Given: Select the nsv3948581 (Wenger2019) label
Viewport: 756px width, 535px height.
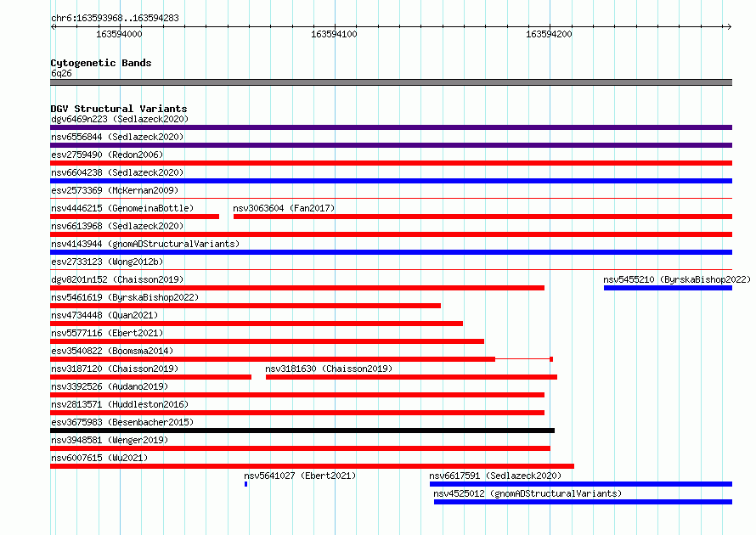Looking at the screenshot, I should pos(110,440).
